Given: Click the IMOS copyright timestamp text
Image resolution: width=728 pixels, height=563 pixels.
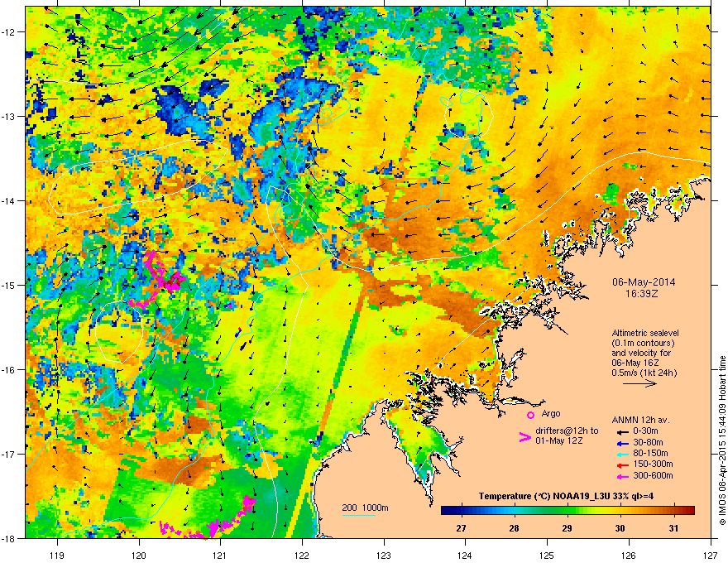Looking at the screenshot, I should (722, 440).
